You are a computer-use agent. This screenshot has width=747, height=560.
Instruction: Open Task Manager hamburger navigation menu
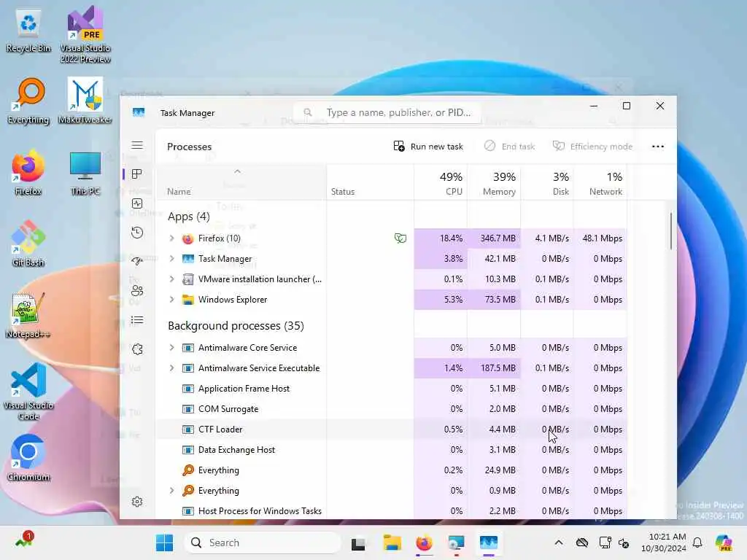[137, 145]
